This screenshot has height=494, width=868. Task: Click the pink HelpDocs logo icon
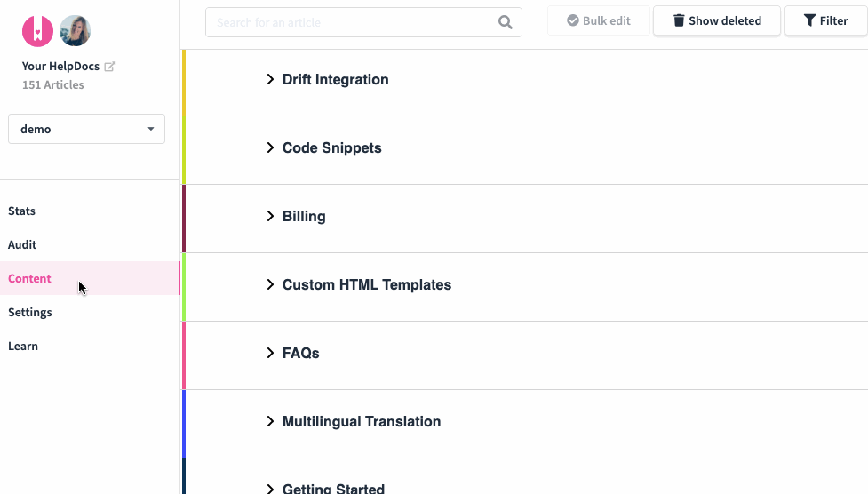37,31
